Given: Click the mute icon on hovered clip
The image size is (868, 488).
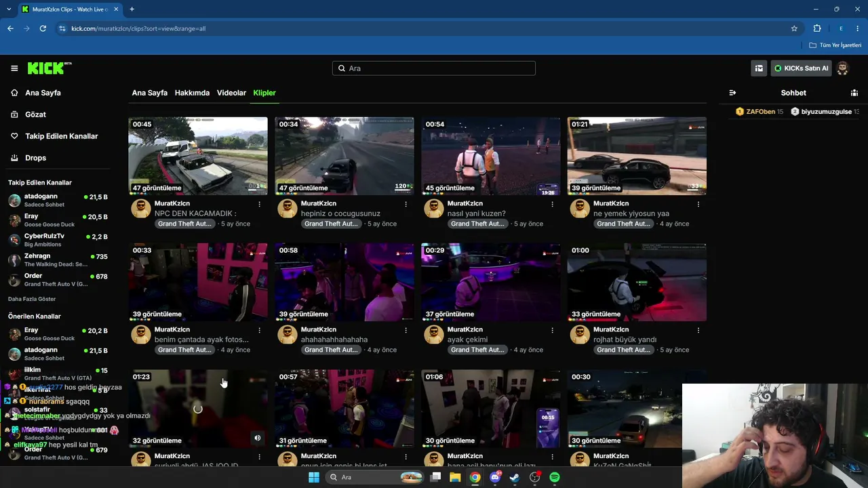Looking at the screenshot, I should tap(258, 438).
